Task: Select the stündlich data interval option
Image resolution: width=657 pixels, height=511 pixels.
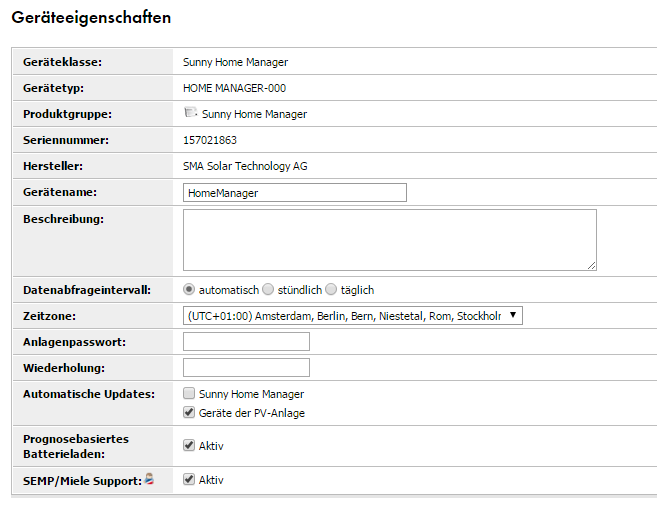Action: (x=268, y=289)
